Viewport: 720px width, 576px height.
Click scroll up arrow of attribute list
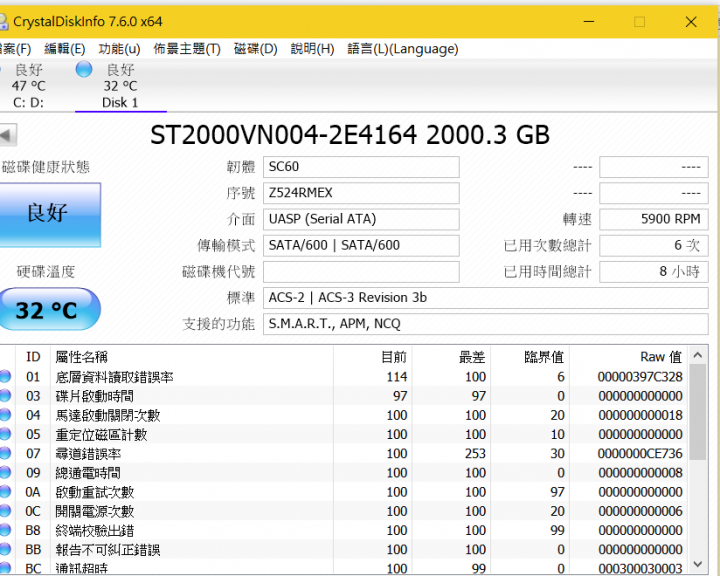(698, 355)
